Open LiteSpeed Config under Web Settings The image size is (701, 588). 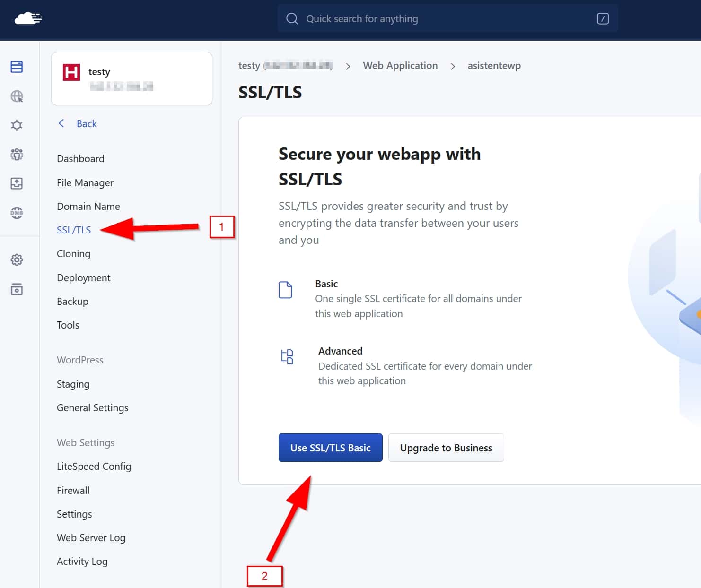94,467
